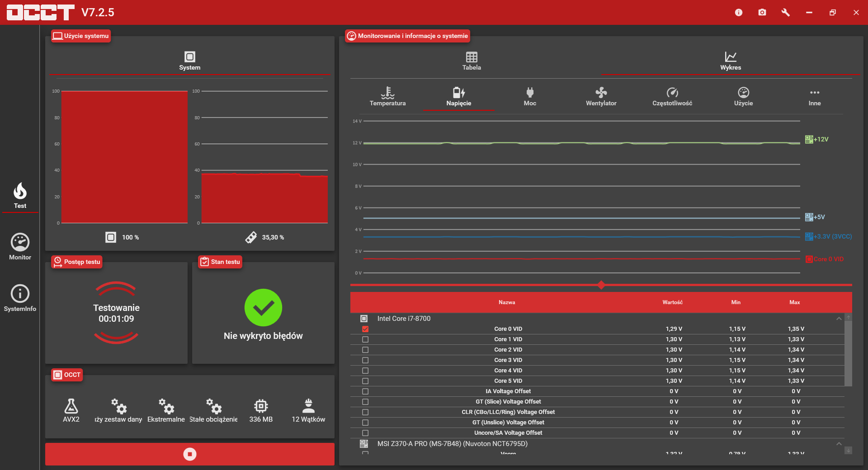The height and width of the screenshot is (470, 868).
Task: Enable the Core 3 VID checkbox
Action: click(365, 360)
